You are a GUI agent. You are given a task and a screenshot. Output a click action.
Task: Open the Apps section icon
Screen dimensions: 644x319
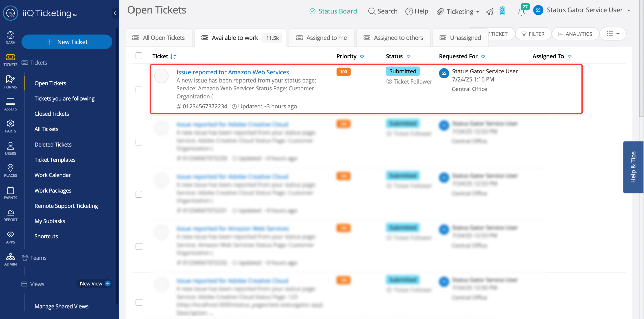pyautogui.click(x=10, y=237)
